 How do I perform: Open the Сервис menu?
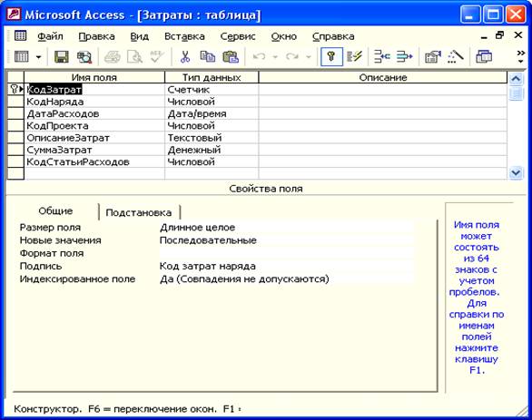(238, 36)
